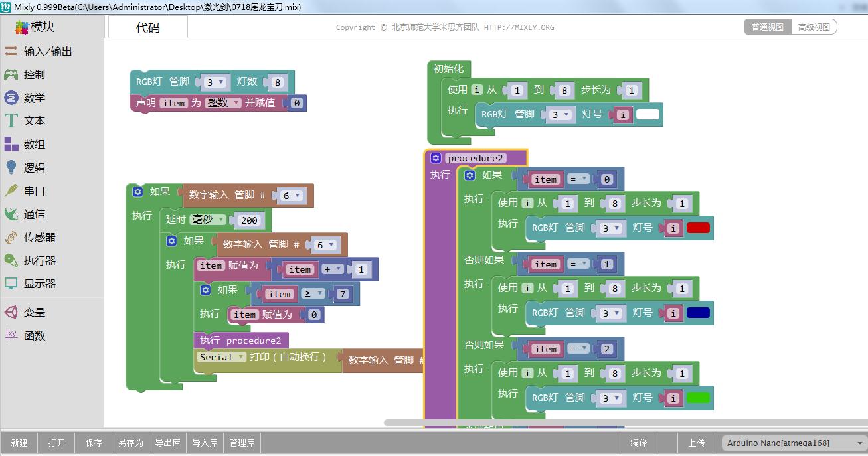Select the 模块 tab

(42, 27)
